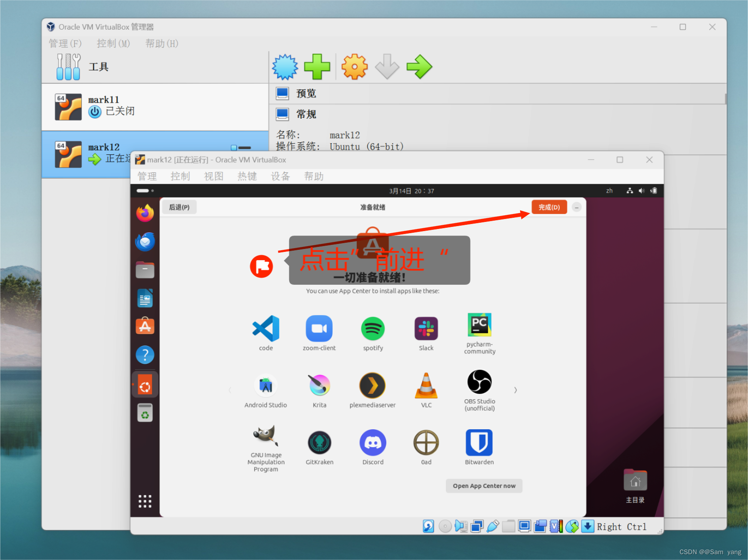
Task: Click the 0ad app icon
Action: [426, 443]
